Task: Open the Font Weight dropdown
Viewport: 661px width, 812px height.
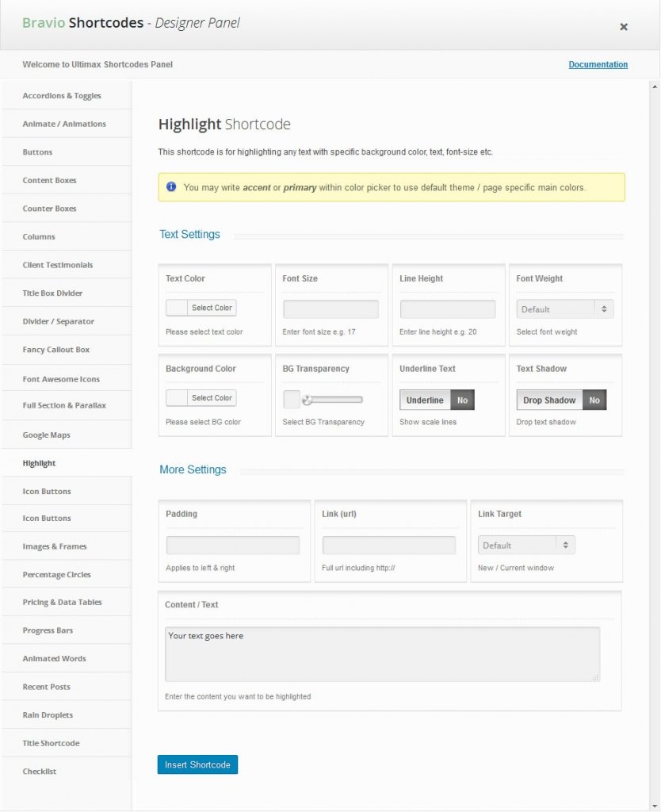Action: 564,309
